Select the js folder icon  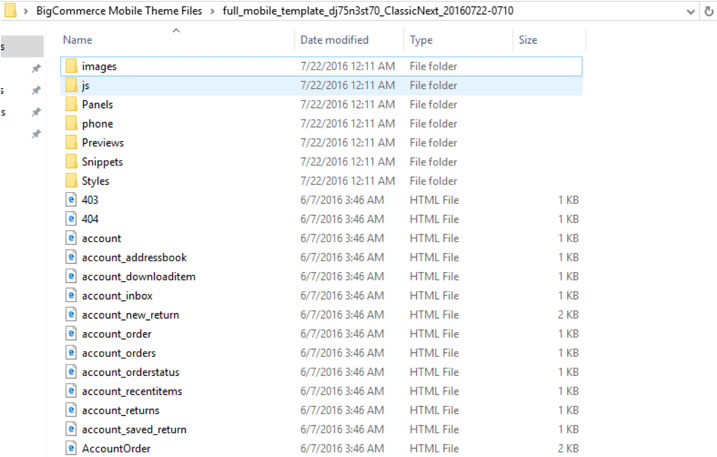point(71,85)
